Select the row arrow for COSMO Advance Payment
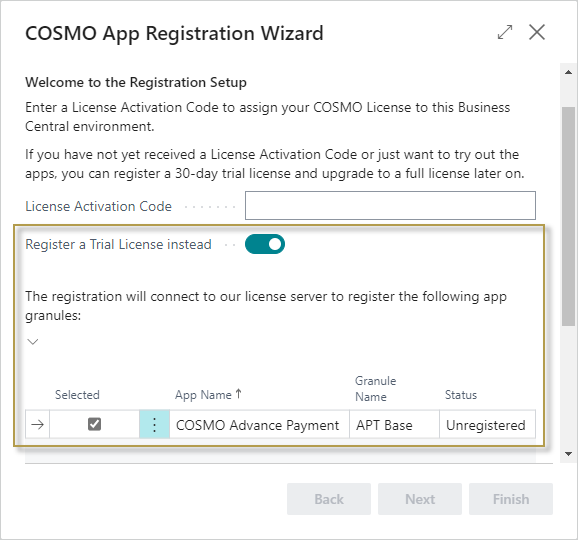 [37, 425]
